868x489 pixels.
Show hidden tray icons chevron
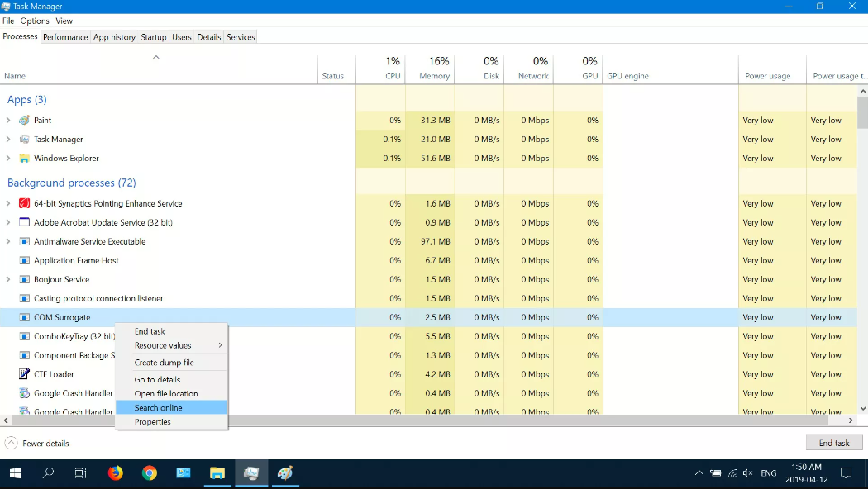pos(699,473)
